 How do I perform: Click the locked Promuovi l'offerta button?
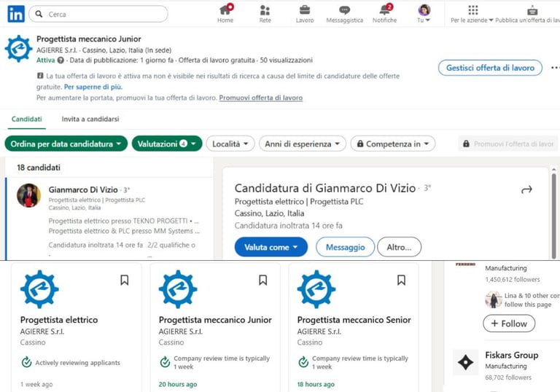coord(507,144)
